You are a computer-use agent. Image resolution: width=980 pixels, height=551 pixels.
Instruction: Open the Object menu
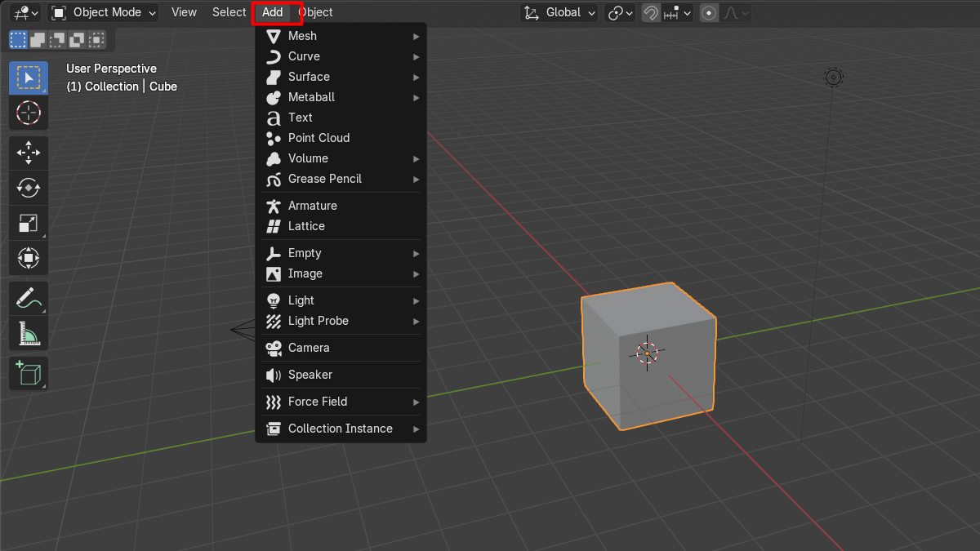(x=315, y=12)
